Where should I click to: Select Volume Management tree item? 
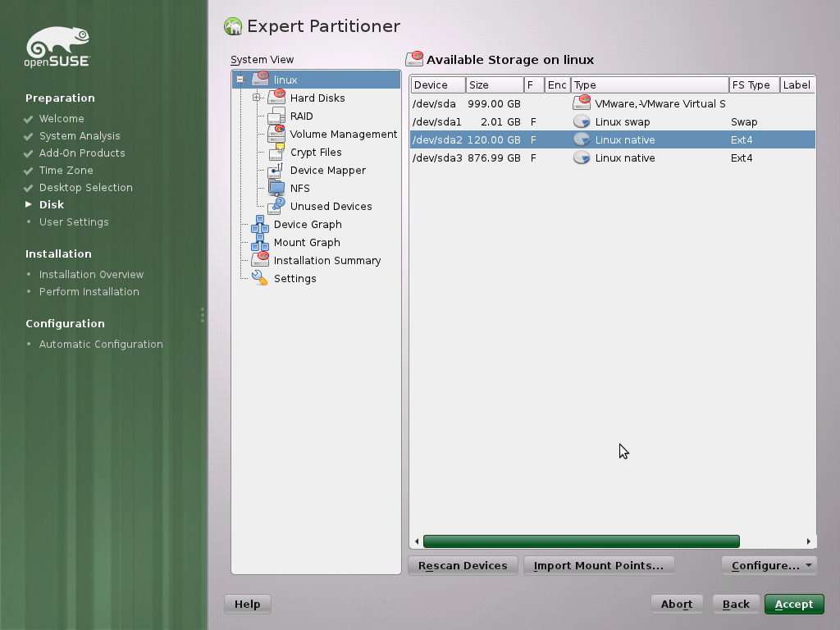tap(344, 134)
